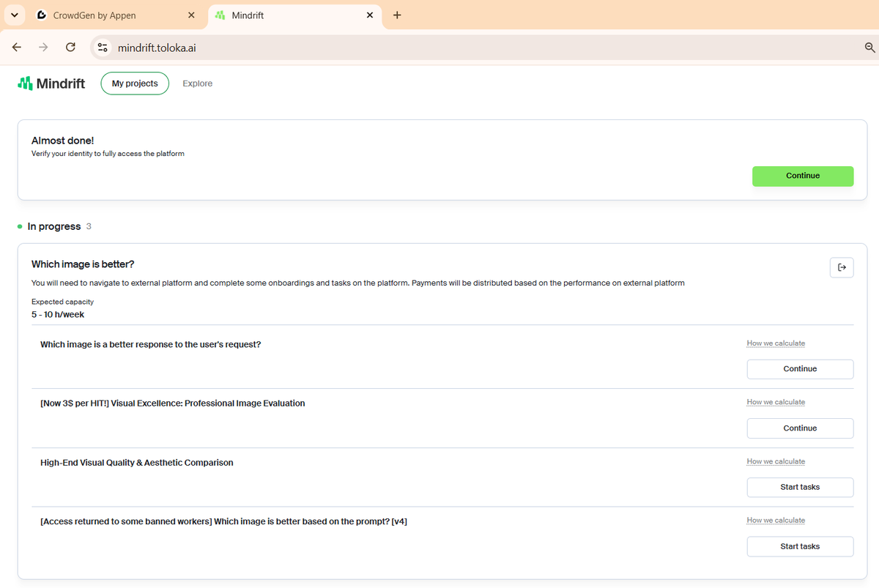
Task: Select the Mindrift browser tab
Action: click(x=295, y=15)
